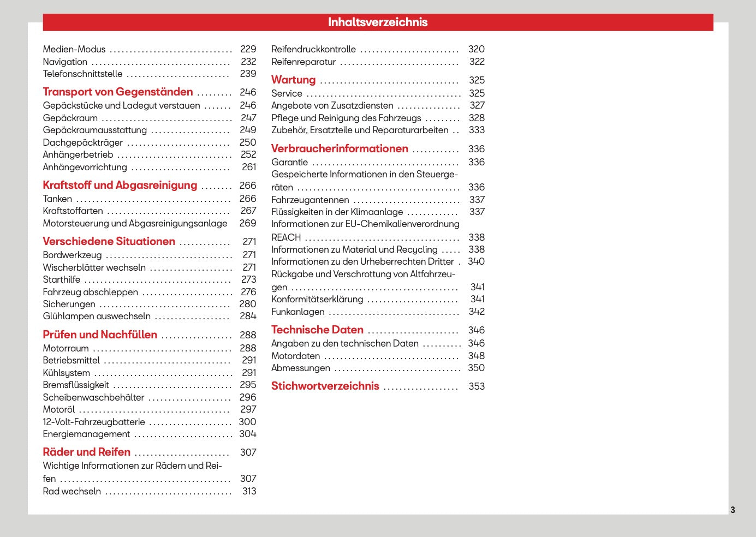756x537 pixels.
Task: Open the Transport von Gegenständen section
Action: coord(118,92)
